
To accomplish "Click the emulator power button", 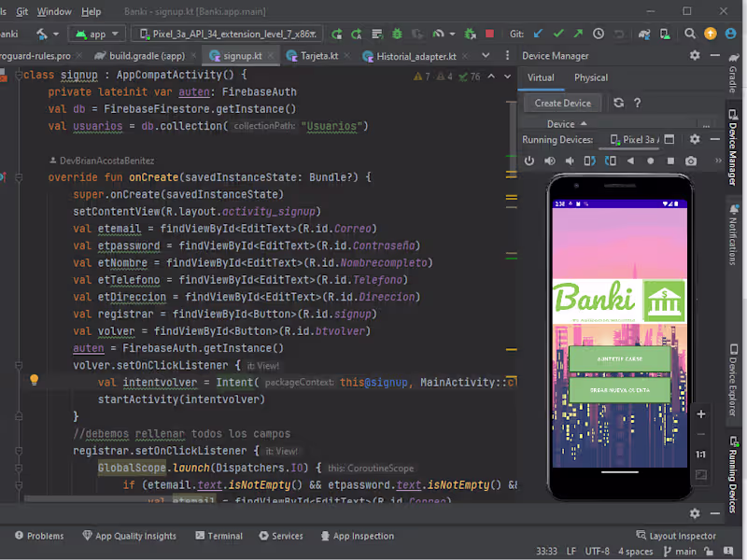I will click(x=529, y=161).
